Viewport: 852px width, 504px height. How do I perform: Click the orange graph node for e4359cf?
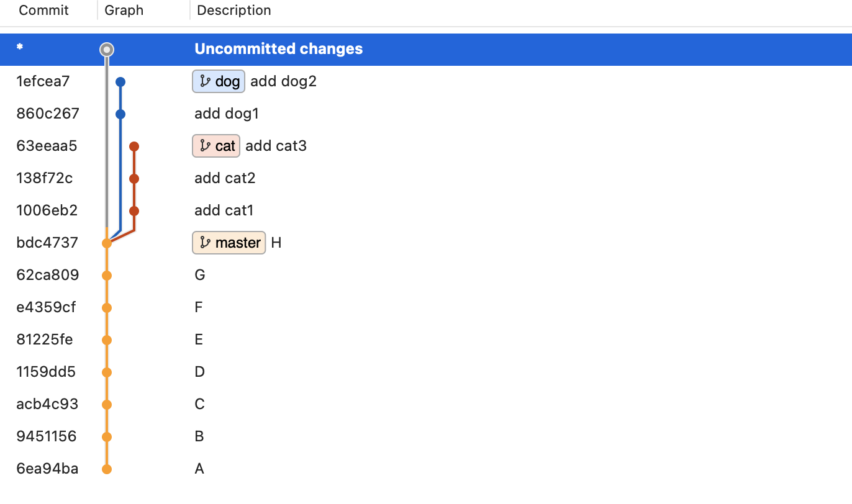107,308
